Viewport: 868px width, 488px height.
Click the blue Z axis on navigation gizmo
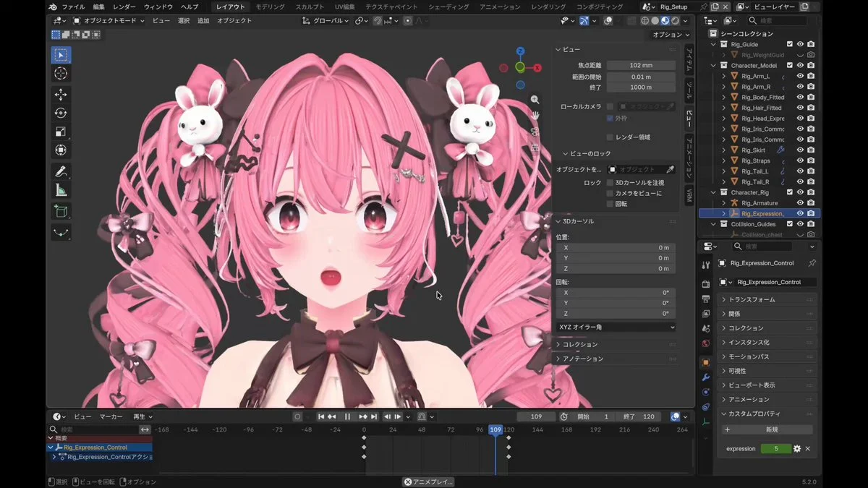tap(520, 51)
